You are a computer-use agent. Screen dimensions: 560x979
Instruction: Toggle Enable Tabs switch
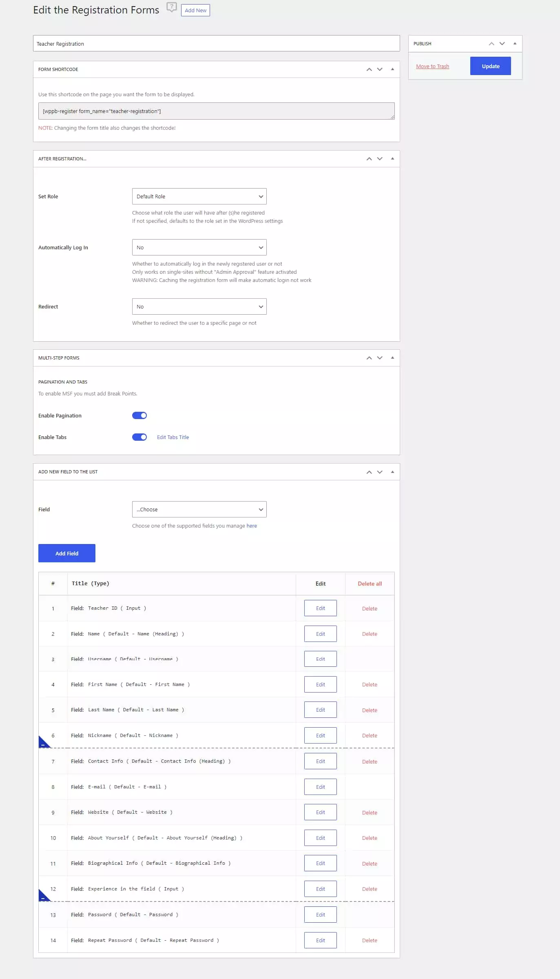tap(139, 437)
